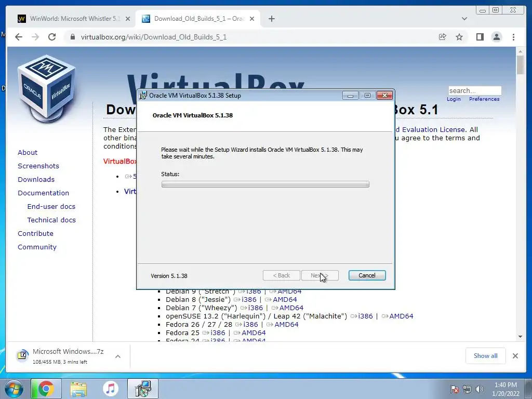Open the tab search chevron dropdown

click(464, 19)
